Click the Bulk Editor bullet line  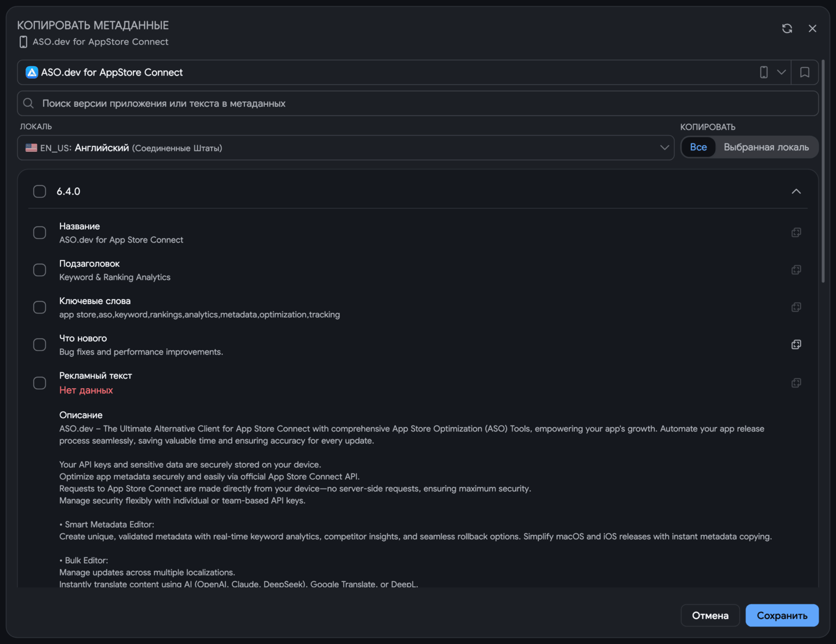84,560
